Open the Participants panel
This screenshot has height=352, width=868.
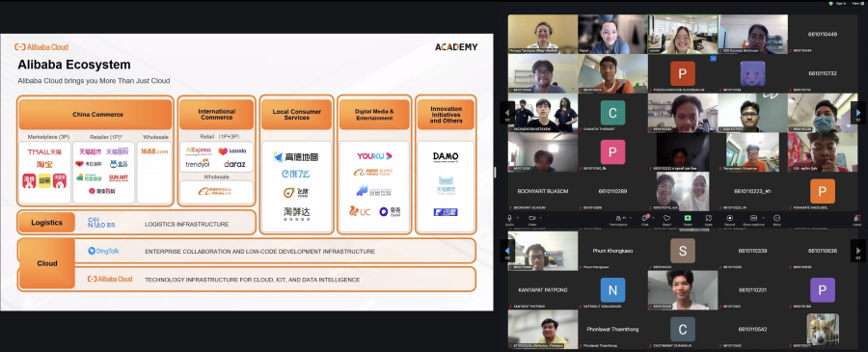pyautogui.click(x=618, y=218)
